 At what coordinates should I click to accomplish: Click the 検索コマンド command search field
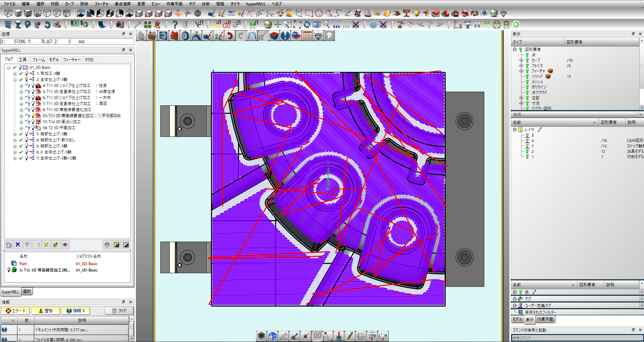571,338
